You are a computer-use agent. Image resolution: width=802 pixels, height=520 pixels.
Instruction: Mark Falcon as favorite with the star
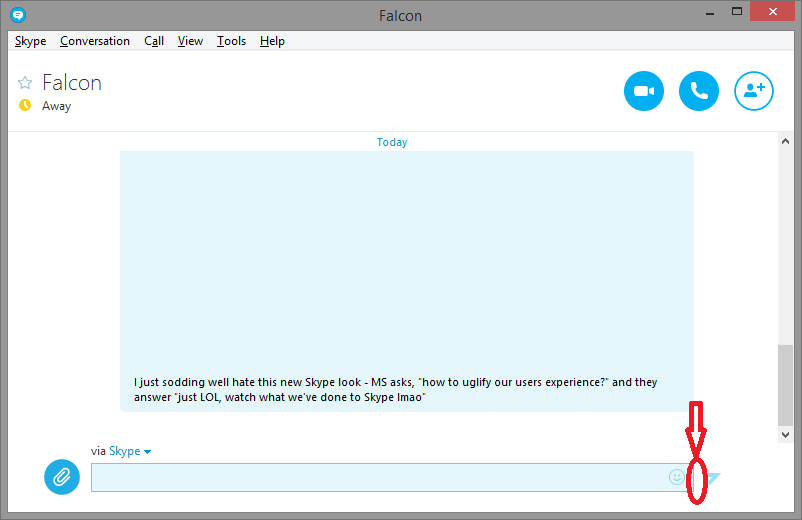[x=25, y=82]
